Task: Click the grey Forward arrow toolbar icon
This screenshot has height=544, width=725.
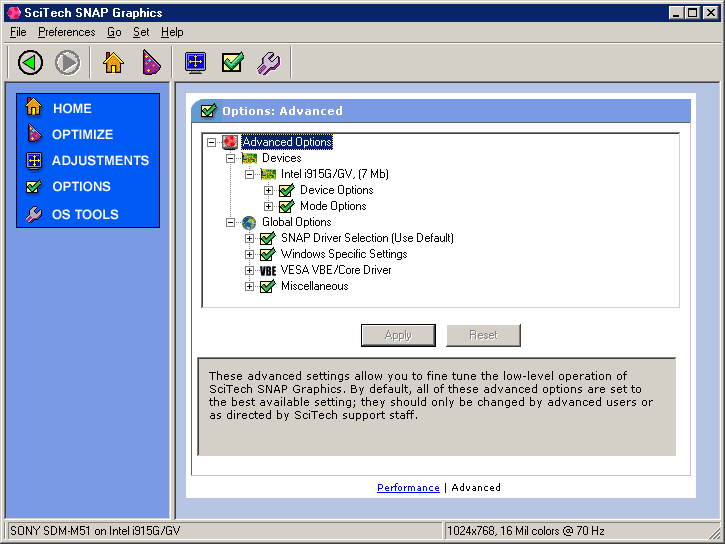Action: [x=68, y=62]
